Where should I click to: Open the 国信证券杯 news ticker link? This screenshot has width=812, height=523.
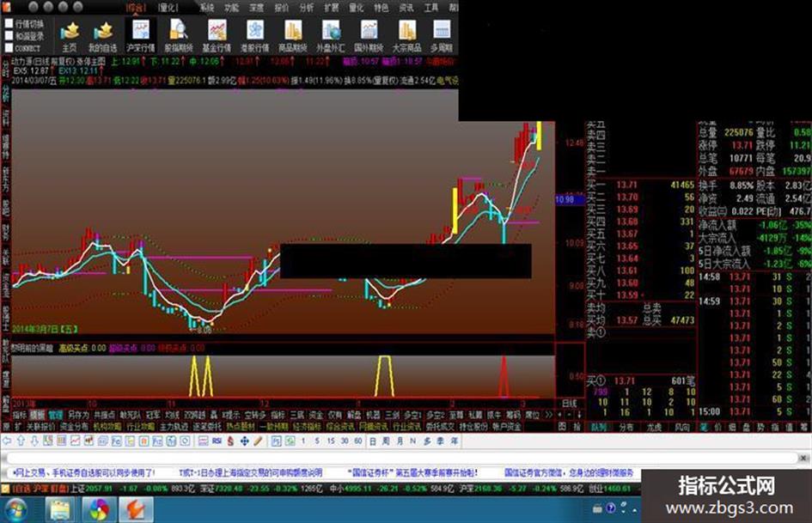(412, 473)
